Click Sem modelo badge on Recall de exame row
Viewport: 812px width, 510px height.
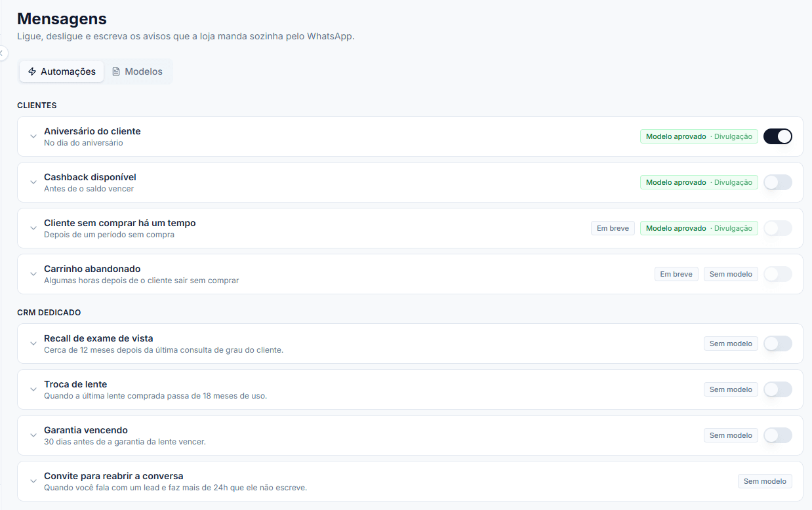pos(731,343)
